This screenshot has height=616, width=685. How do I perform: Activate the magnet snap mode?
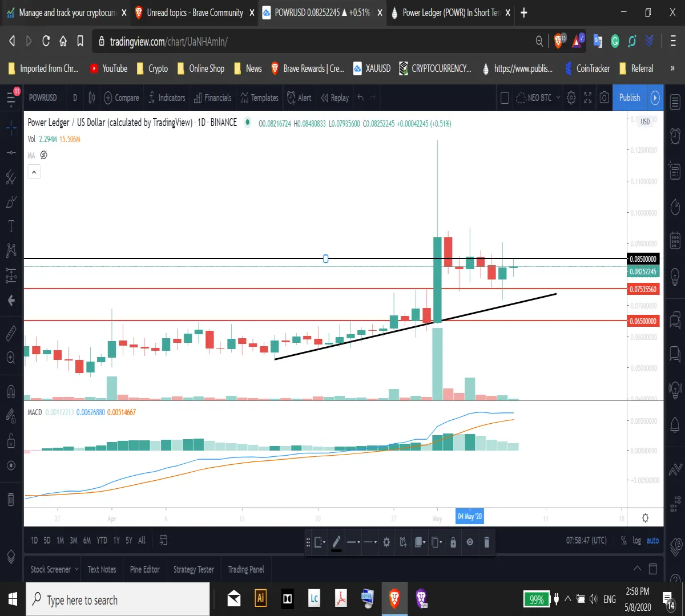tap(11, 391)
